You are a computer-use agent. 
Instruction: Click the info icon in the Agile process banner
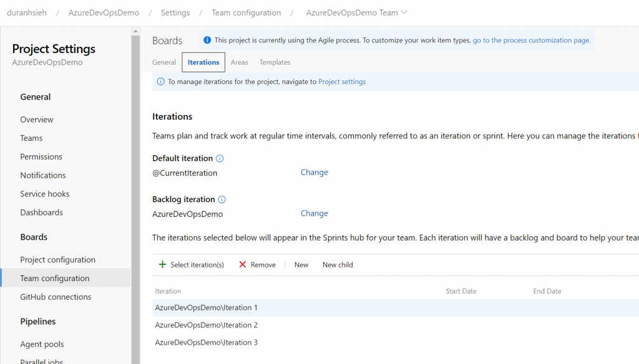click(207, 40)
